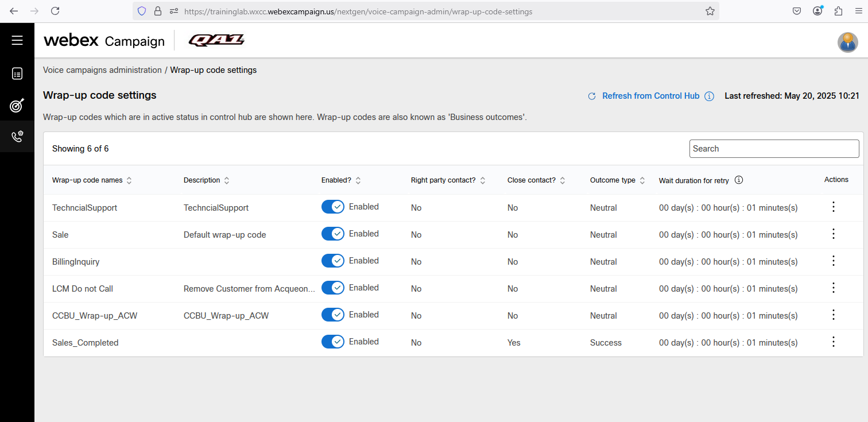Click the info icon beside Refresh from Control Hub

[709, 96]
